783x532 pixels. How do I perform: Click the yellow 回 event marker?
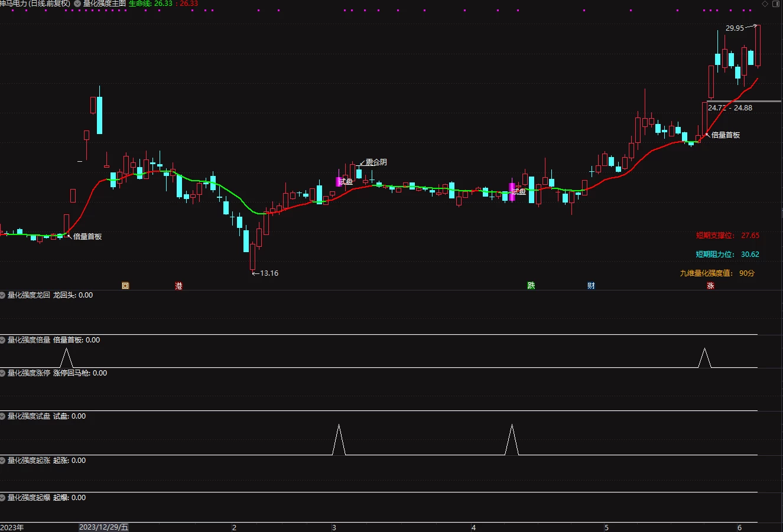125,286
